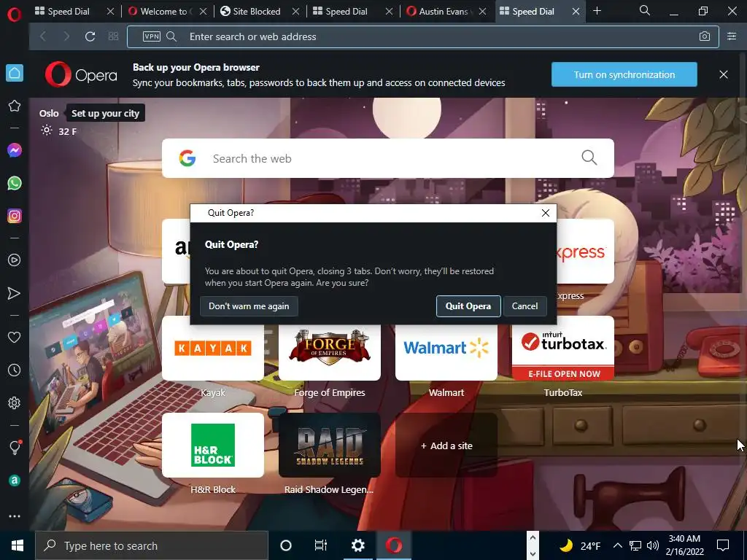This screenshot has width=747, height=560.
Task: Take a snapshot with the camera icon
Action: coord(705,36)
